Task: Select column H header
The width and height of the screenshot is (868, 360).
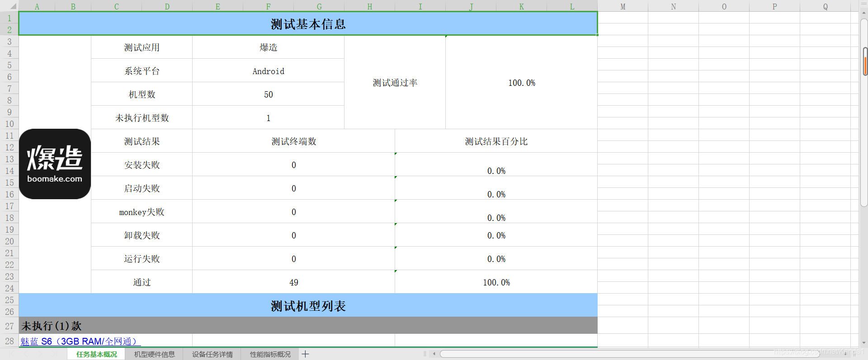Action: pos(369,6)
